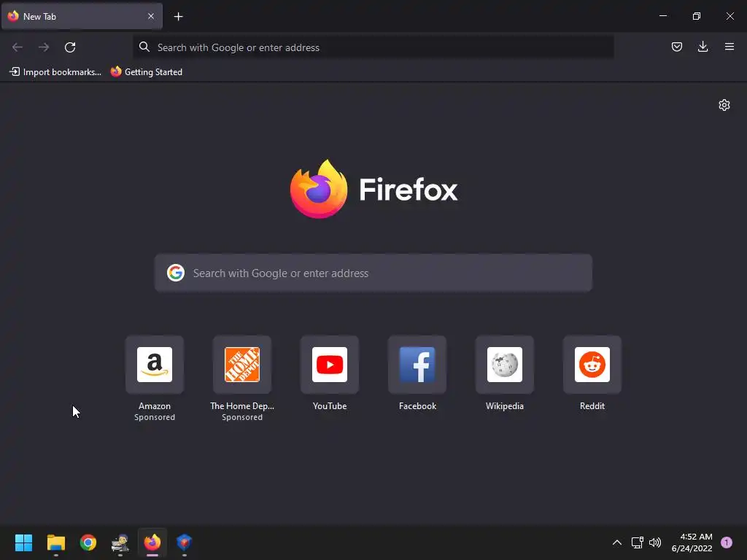The height and width of the screenshot is (560, 747).
Task: Select the New Tab tab
Action: 82,16
